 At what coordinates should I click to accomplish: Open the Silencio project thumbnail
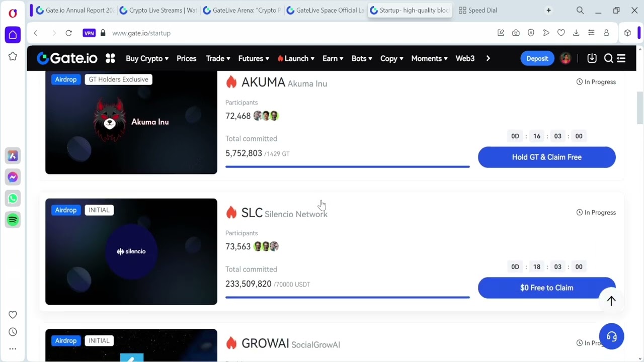(x=131, y=251)
